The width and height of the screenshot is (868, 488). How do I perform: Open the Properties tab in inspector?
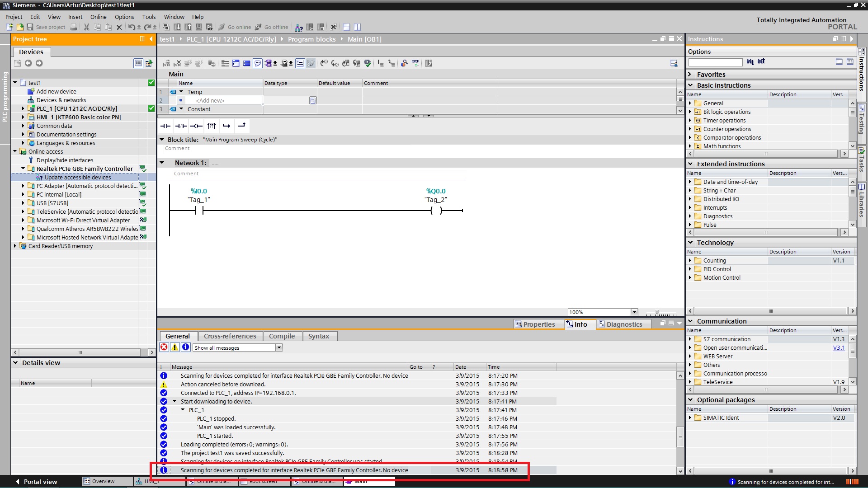click(x=539, y=324)
